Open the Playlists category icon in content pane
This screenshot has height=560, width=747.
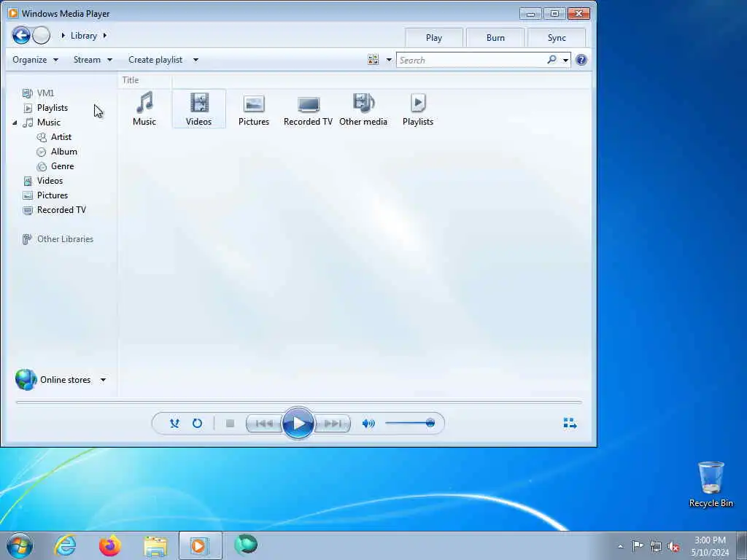[x=418, y=109]
